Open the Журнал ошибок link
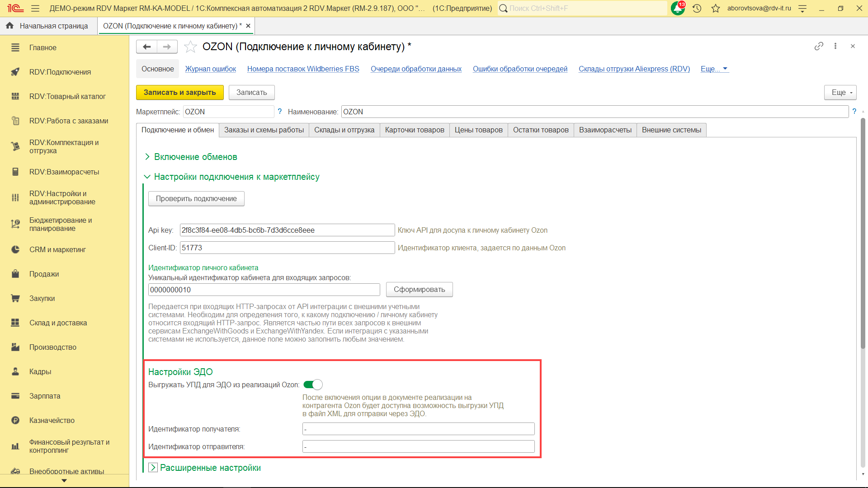The height and width of the screenshot is (488, 868). (x=210, y=69)
